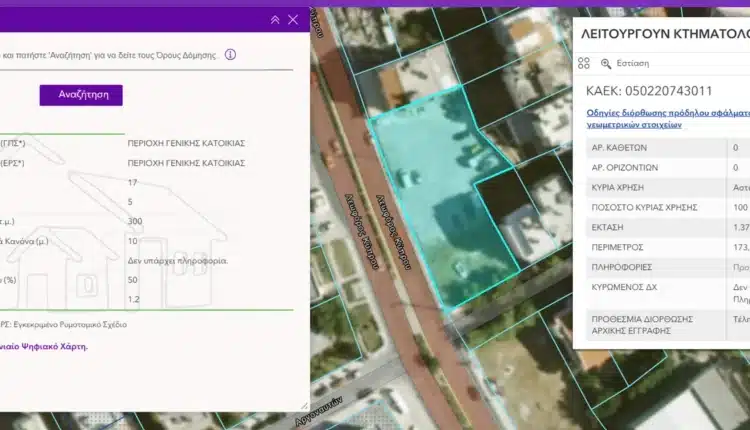The width and height of the screenshot is (750, 430).
Task: Collapse the building terms panel with double chevron
Action: [x=275, y=20]
